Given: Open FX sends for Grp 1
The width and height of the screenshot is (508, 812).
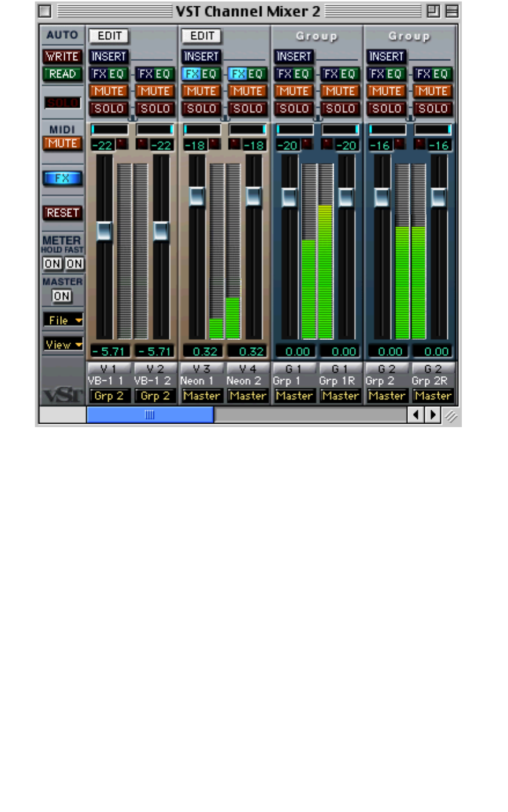Looking at the screenshot, I should 283,74.
